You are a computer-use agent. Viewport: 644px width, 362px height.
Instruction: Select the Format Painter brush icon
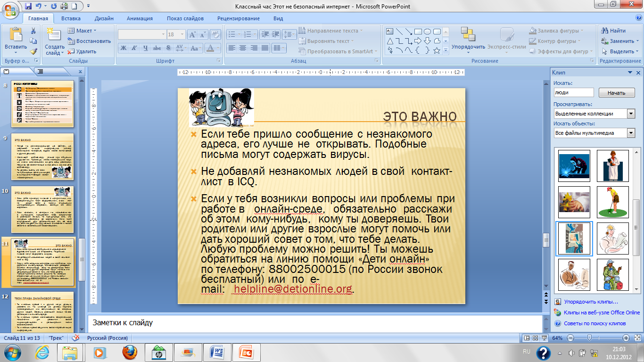(33, 51)
